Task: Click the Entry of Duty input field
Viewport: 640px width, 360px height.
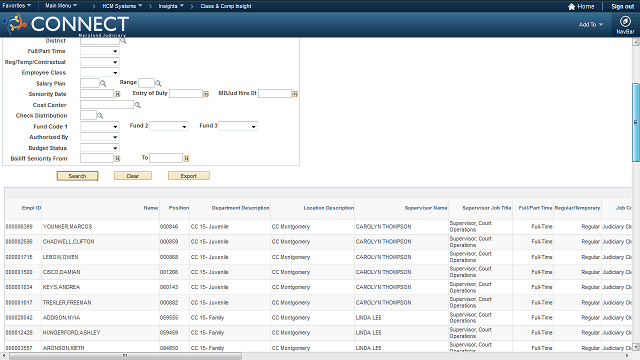Action: click(x=186, y=94)
